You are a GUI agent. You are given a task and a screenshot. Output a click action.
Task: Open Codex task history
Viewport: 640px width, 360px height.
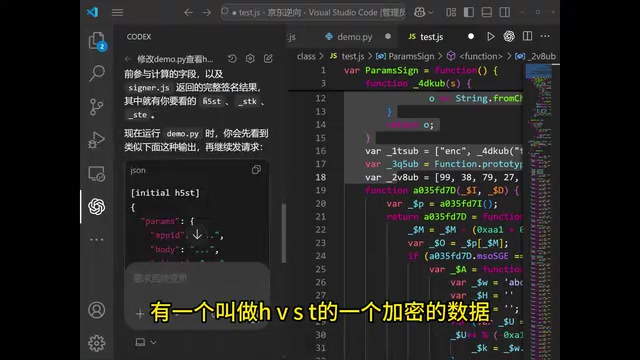pyautogui.click(x=232, y=59)
